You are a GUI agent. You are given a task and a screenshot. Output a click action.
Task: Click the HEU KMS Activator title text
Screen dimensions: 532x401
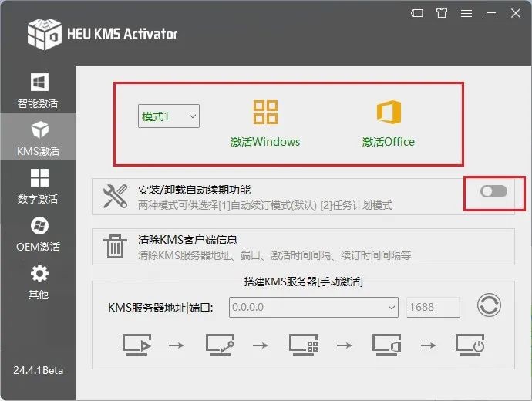coord(122,34)
